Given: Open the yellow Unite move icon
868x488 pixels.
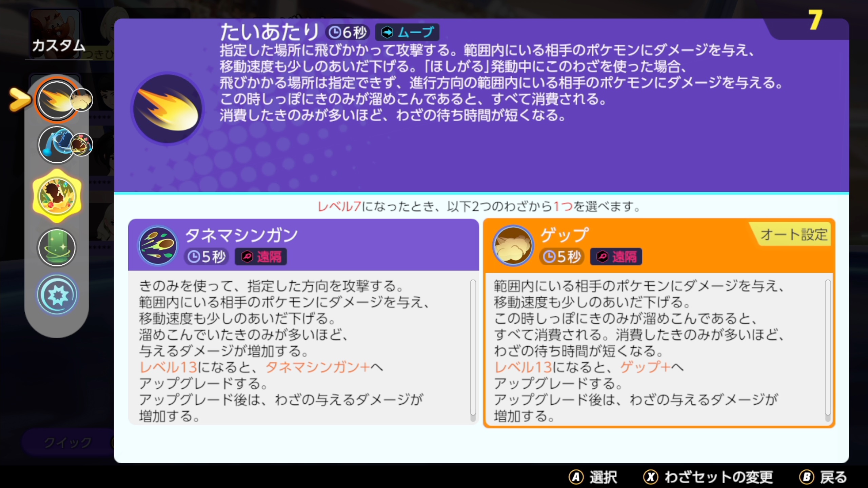Looking at the screenshot, I should pos(57,196).
